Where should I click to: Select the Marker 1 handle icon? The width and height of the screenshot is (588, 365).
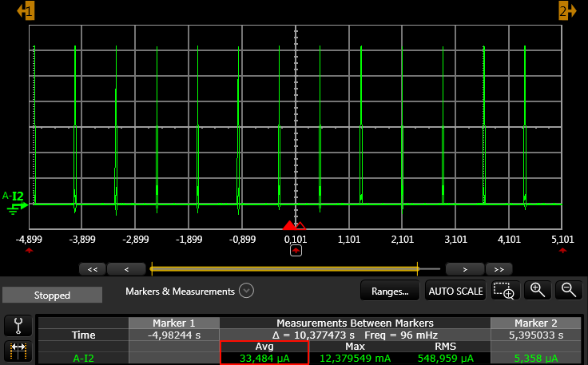point(26,11)
